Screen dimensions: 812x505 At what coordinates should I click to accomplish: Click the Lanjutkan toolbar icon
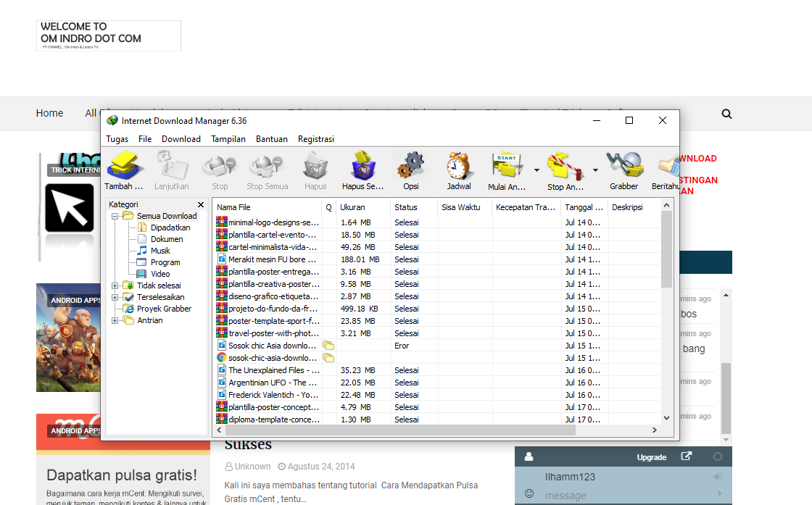[x=171, y=171]
